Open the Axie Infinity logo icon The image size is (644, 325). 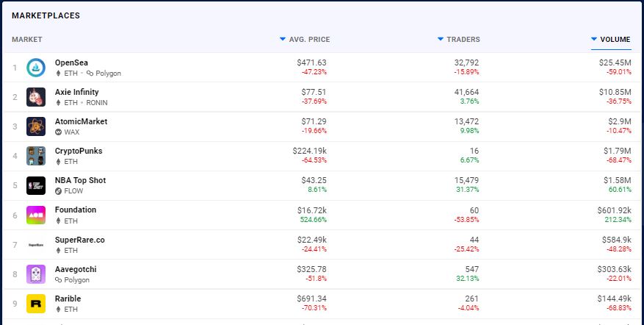(x=36, y=97)
